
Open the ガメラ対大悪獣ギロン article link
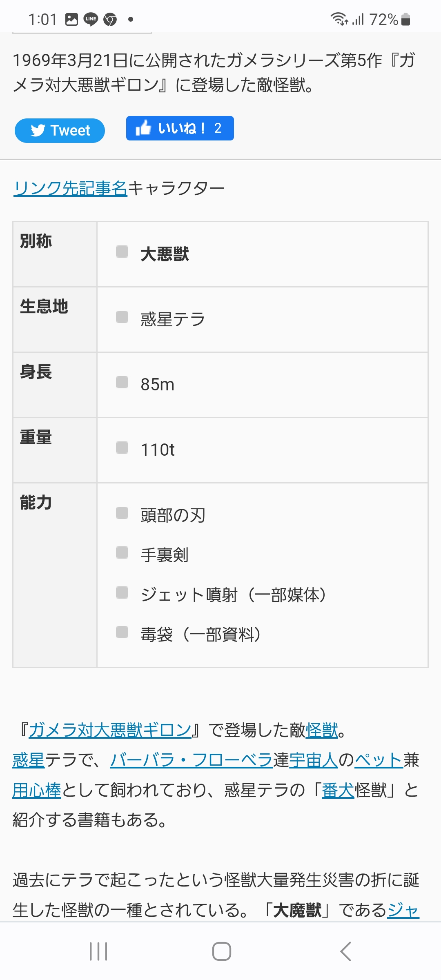pos(110,730)
